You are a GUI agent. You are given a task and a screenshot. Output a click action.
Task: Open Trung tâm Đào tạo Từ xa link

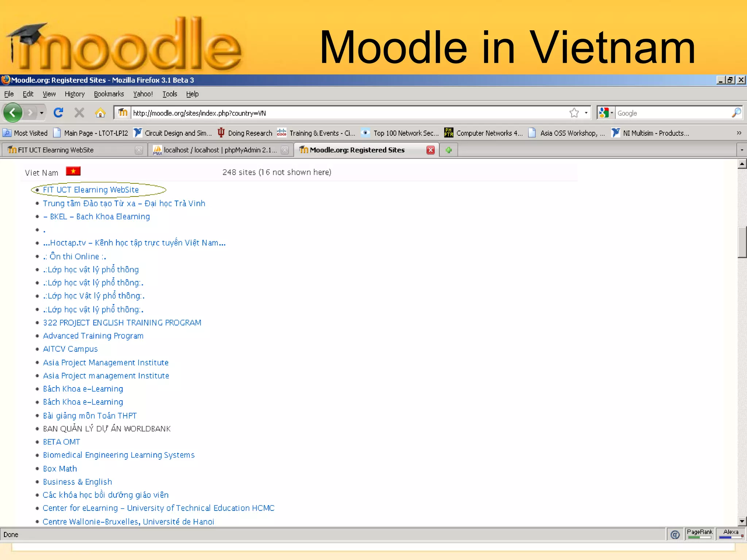pyautogui.click(x=124, y=203)
